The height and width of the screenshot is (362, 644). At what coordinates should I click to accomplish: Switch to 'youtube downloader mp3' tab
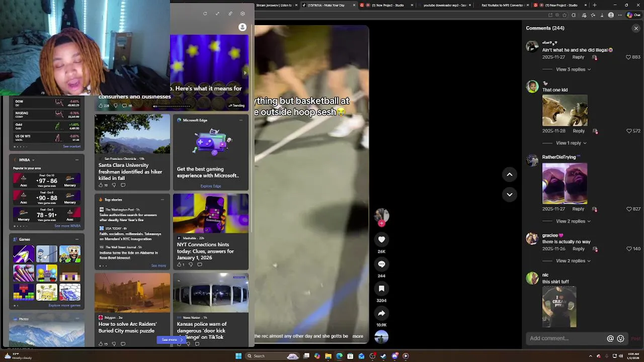point(445,5)
